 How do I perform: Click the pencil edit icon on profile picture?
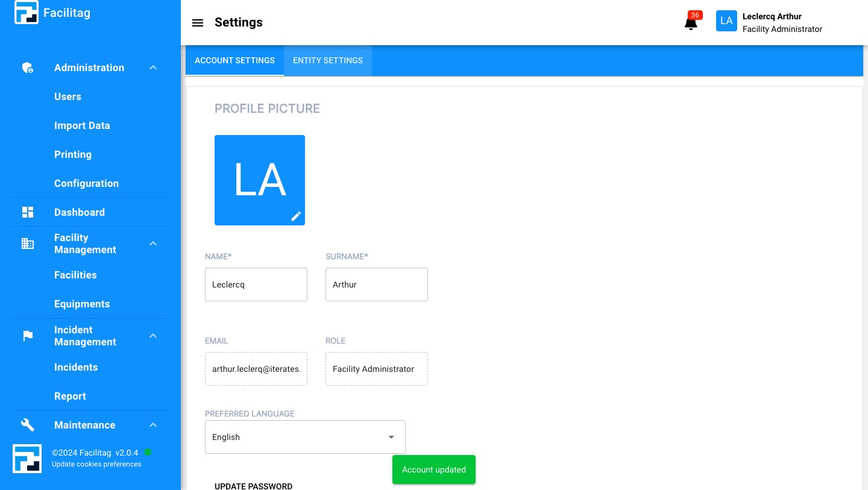tap(296, 216)
